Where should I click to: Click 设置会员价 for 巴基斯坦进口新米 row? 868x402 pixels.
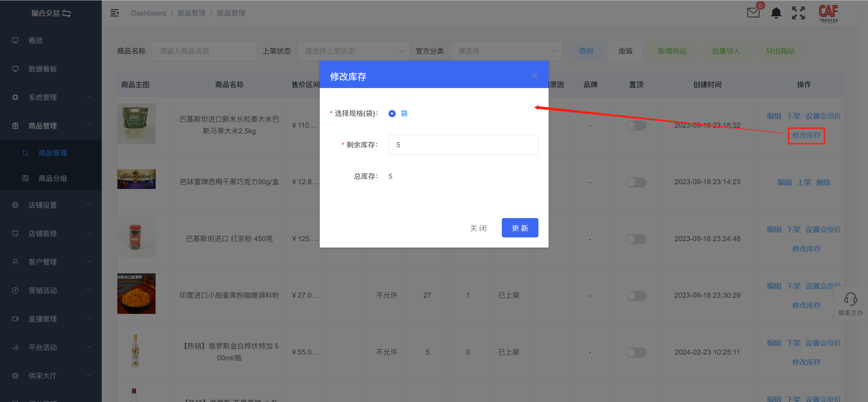pyautogui.click(x=823, y=116)
